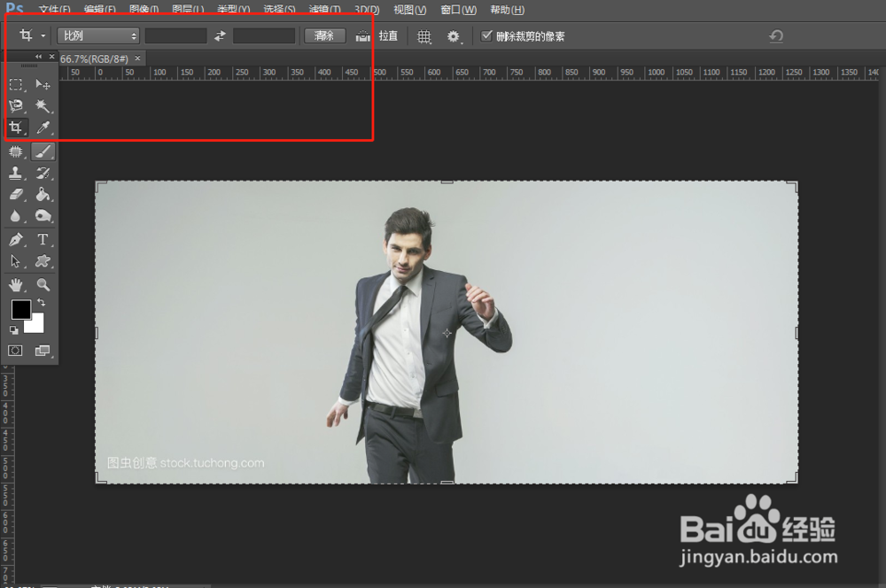The height and width of the screenshot is (588, 886).
Task: Select the Hand tool
Action: coord(16,284)
